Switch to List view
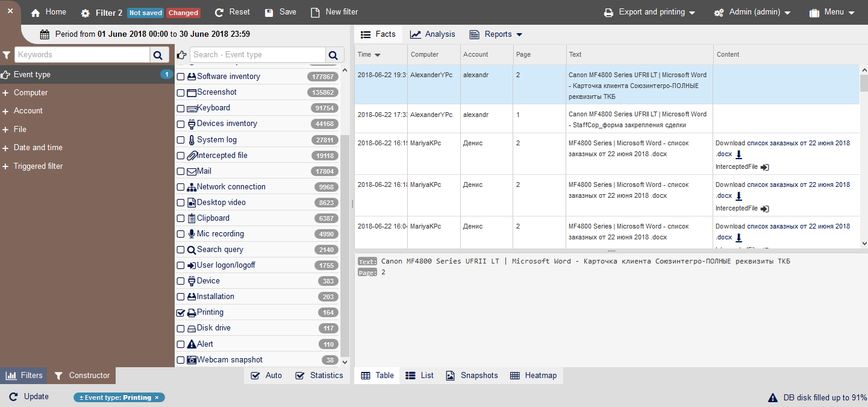 [x=419, y=376]
